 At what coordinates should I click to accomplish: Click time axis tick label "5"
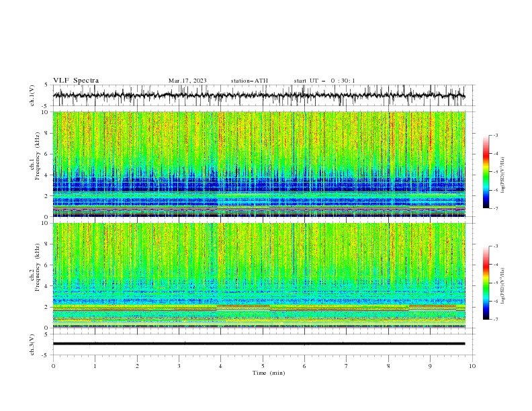click(x=263, y=366)
